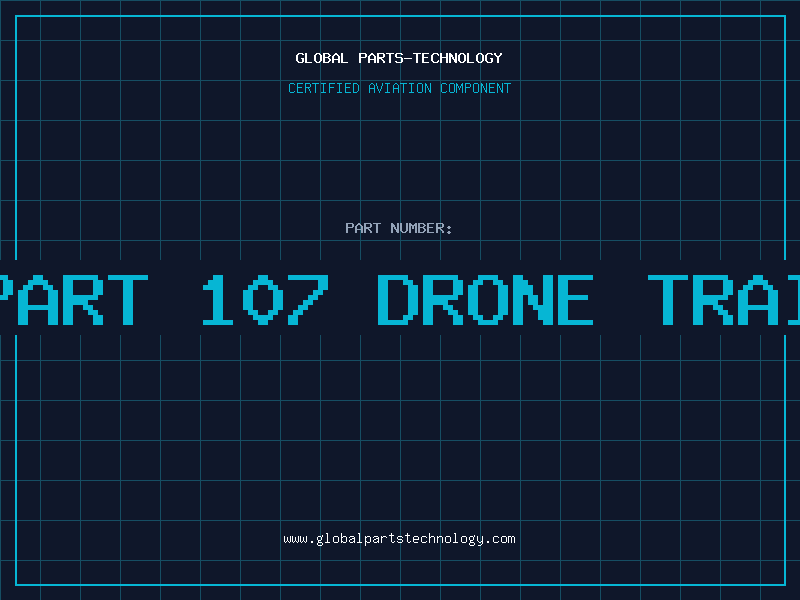
Task: Click the large digit 0 in 107
Action: pos(263,299)
